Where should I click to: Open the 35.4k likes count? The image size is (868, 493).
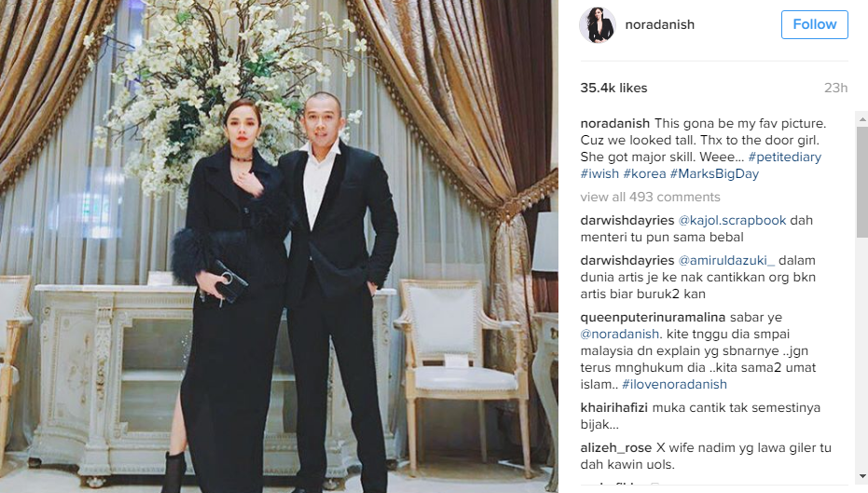(613, 88)
